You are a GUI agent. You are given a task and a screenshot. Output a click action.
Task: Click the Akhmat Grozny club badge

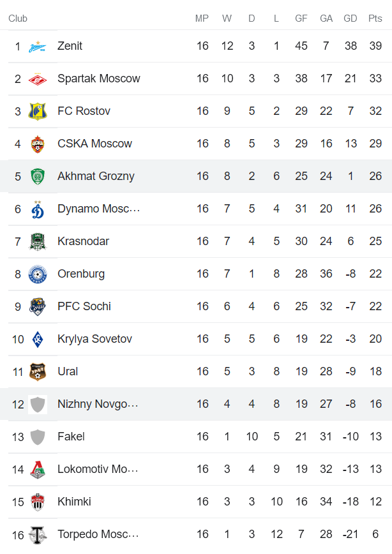pos(38,176)
